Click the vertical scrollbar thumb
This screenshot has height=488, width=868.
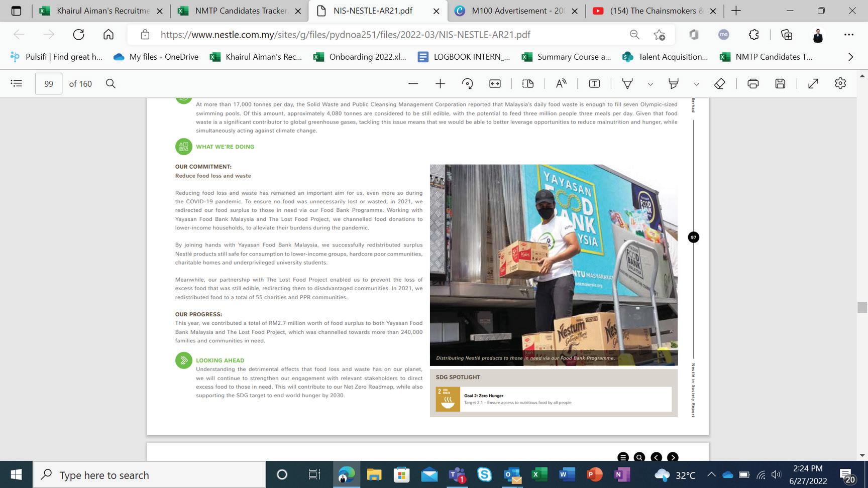[862, 307]
